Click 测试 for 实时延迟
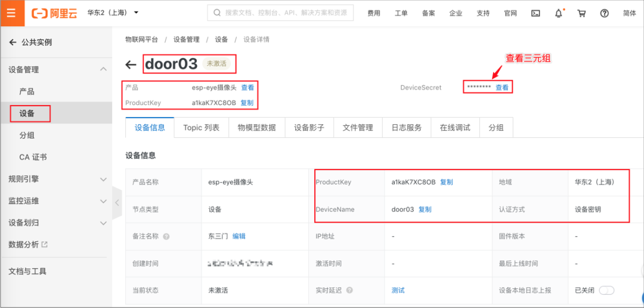Image resolution: width=644 pixels, height=308 pixels. (x=398, y=290)
